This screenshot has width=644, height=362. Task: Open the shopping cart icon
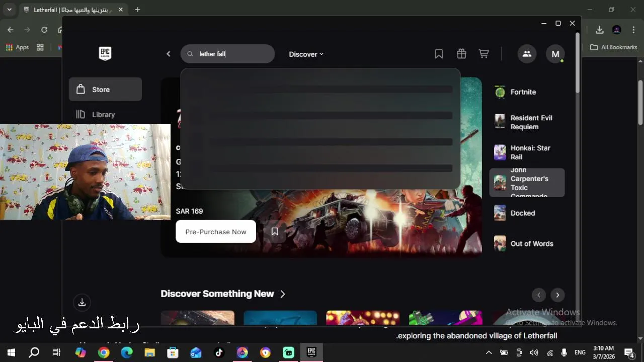point(484,54)
